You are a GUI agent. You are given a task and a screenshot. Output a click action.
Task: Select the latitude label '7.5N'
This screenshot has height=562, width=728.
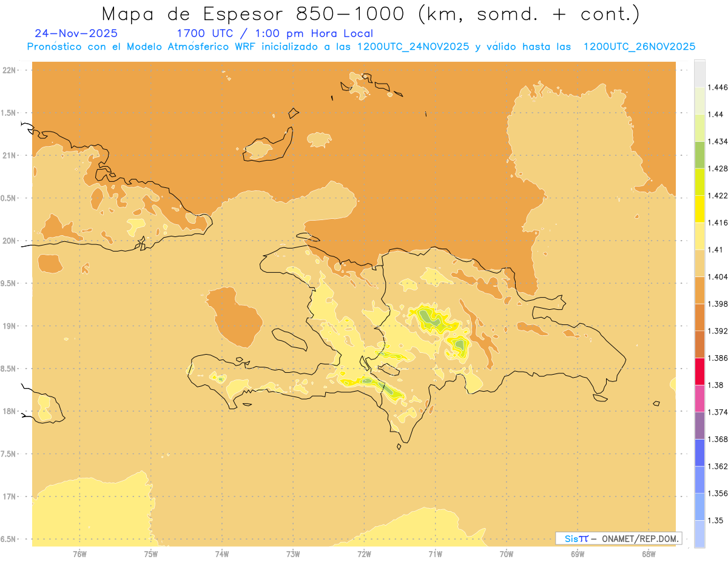point(8,454)
